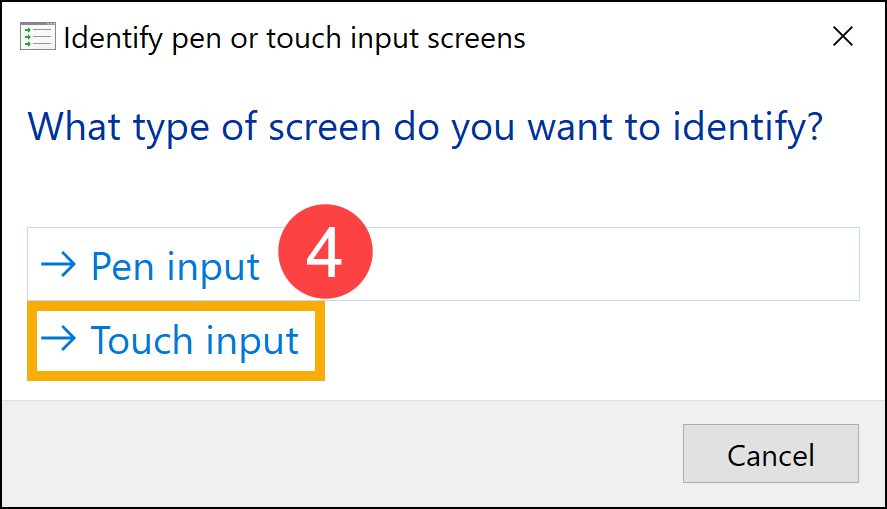Click the arrow icon beside Pen input
Image resolution: width=887 pixels, height=509 pixels.
[x=58, y=265]
